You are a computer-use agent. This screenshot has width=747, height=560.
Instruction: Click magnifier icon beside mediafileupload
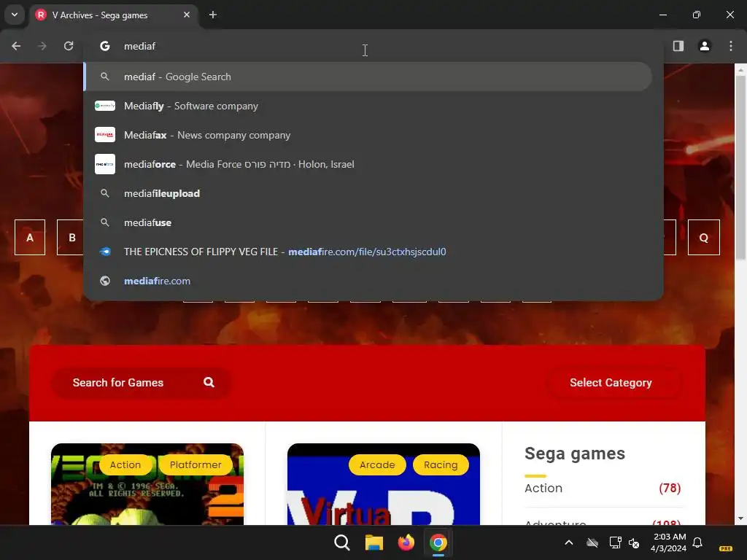tap(105, 193)
